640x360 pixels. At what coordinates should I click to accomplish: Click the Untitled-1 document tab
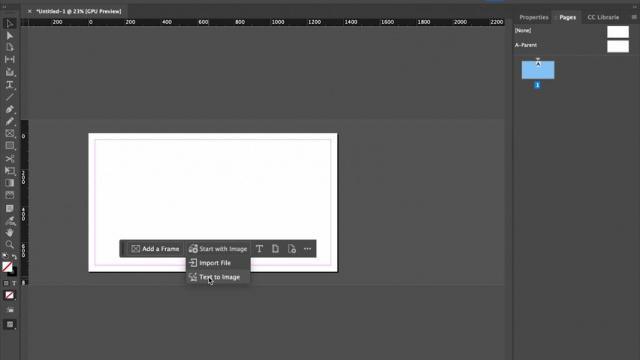tap(79, 11)
